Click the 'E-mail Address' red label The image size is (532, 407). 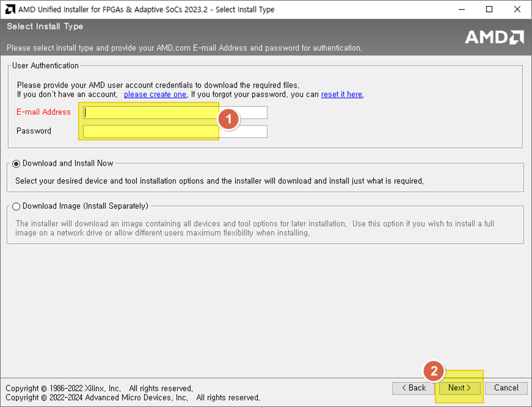(44, 112)
